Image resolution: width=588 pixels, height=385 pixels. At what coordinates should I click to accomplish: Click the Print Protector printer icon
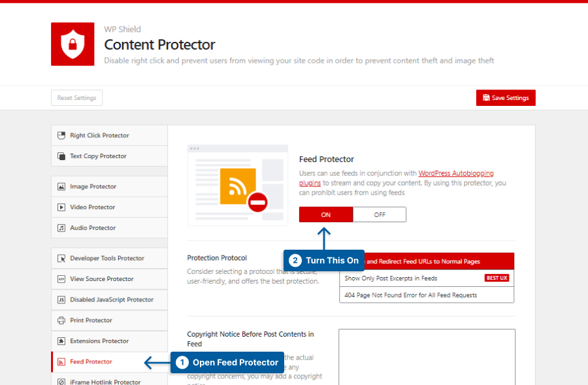[x=61, y=320]
